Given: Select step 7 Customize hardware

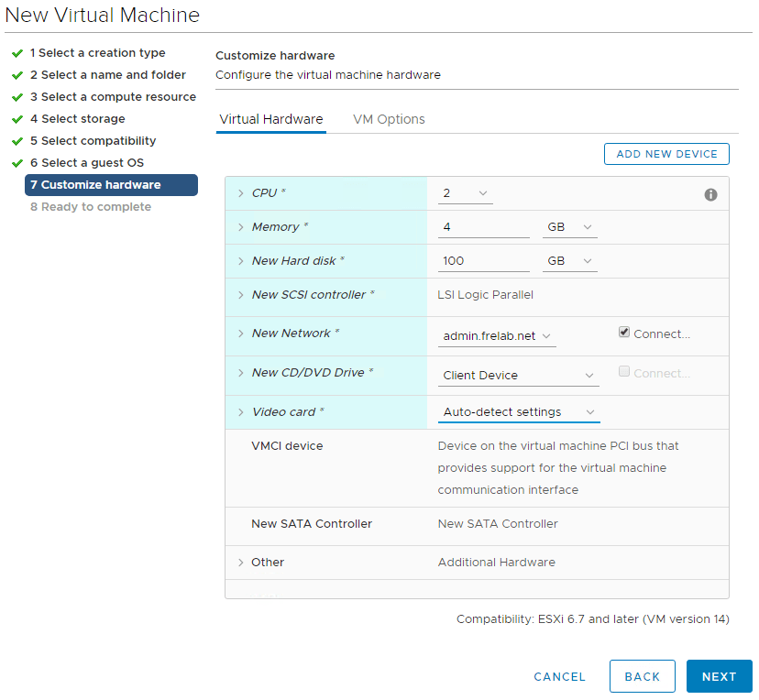Looking at the screenshot, I should click(111, 185).
